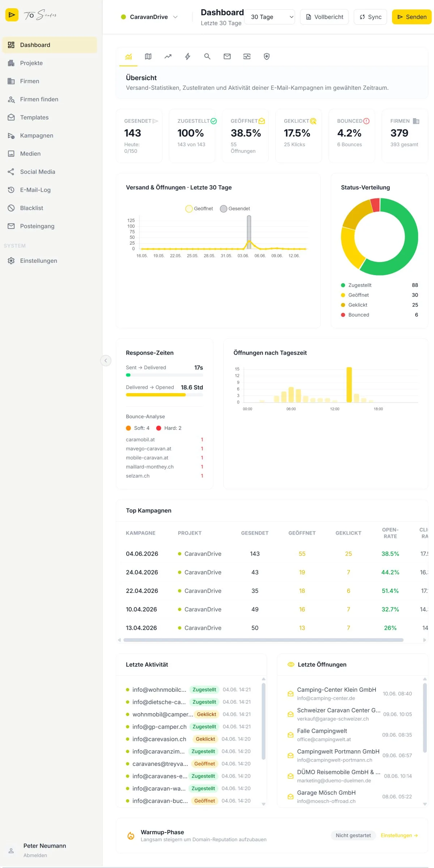Image resolution: width=434 pixels, height=868 pixels.
Task: Click the Vollbericht button
Action: tap(324, 17)
